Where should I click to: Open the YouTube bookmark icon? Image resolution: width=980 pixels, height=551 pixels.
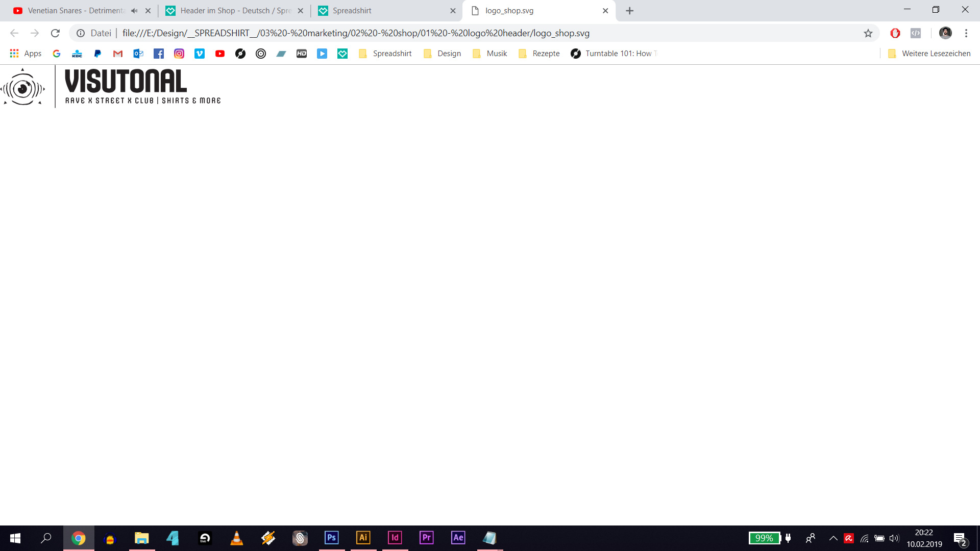point(220,54)
